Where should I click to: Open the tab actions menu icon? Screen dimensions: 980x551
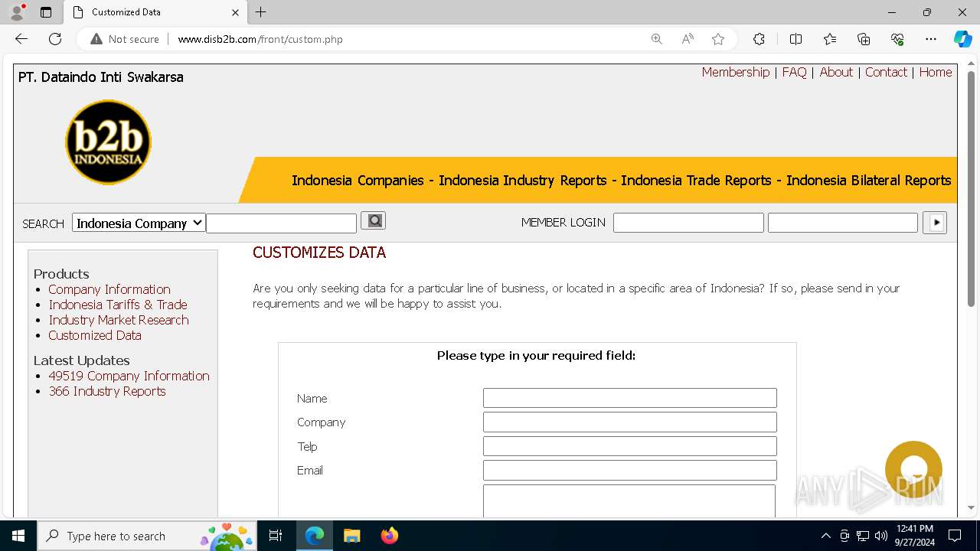coord(46,12)
